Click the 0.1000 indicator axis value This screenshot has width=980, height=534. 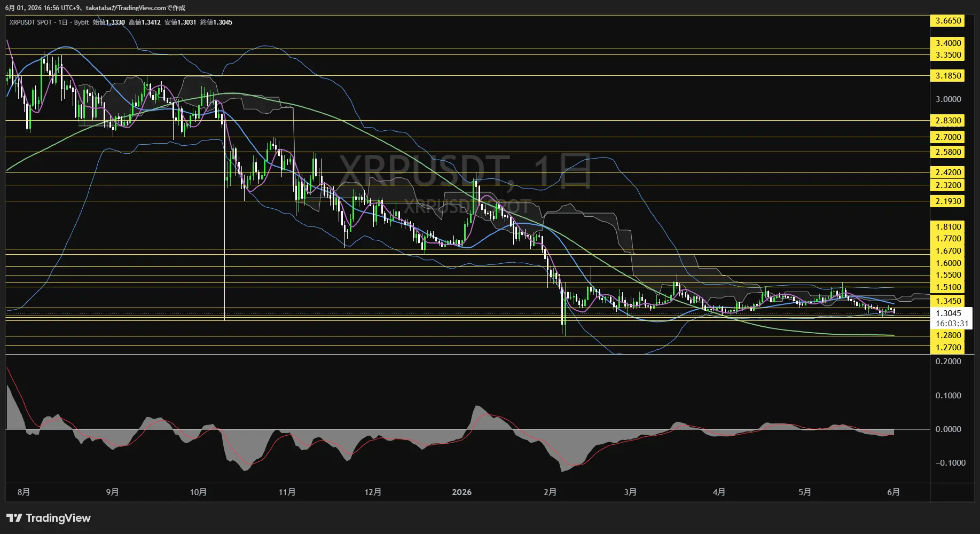click(948, 396)
